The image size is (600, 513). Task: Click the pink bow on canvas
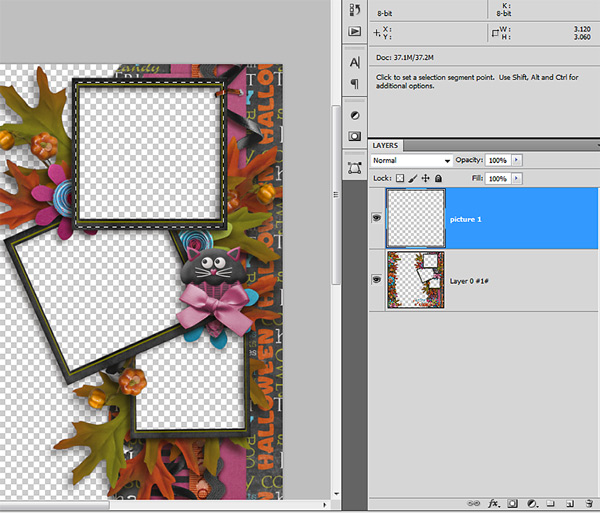tap(214, 306)
